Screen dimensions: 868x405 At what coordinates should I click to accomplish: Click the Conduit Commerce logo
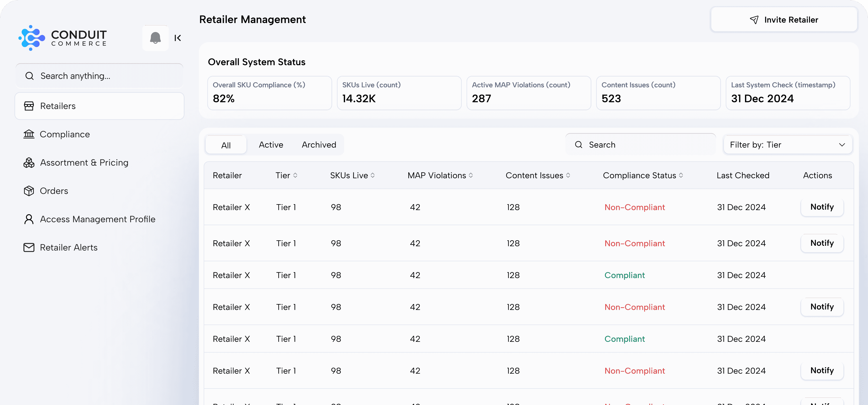63,38
